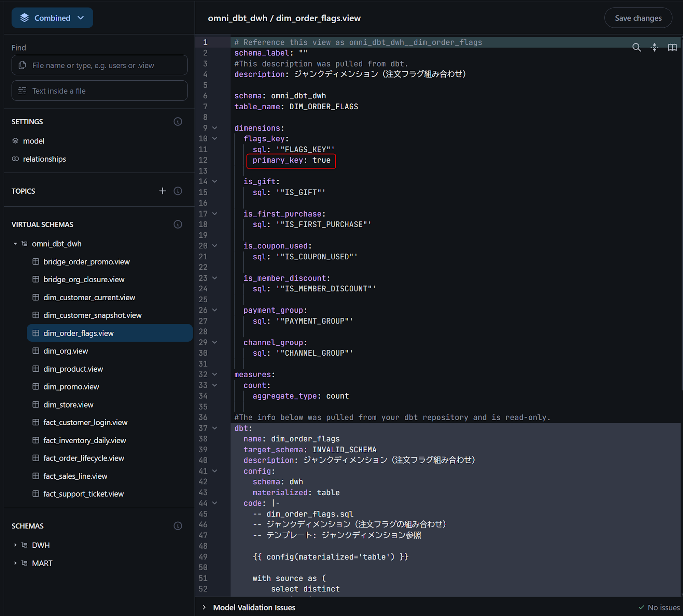Click the plus icon next to Topics
683x616 pixels.
pyautogui.click(x=163, y=191)
